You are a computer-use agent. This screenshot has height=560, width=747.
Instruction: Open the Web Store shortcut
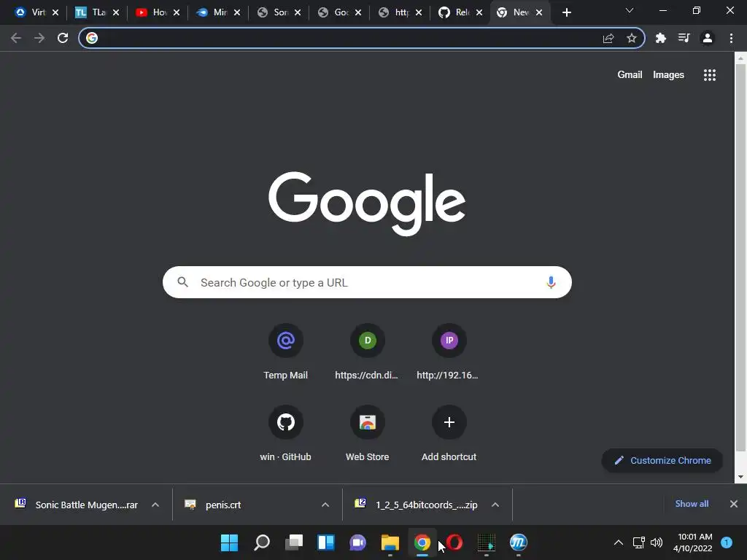[367, 435]
